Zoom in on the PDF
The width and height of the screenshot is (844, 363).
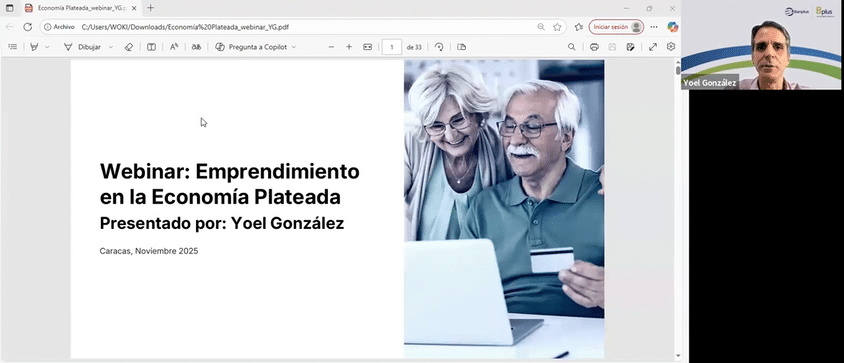(x=349, y=47)
